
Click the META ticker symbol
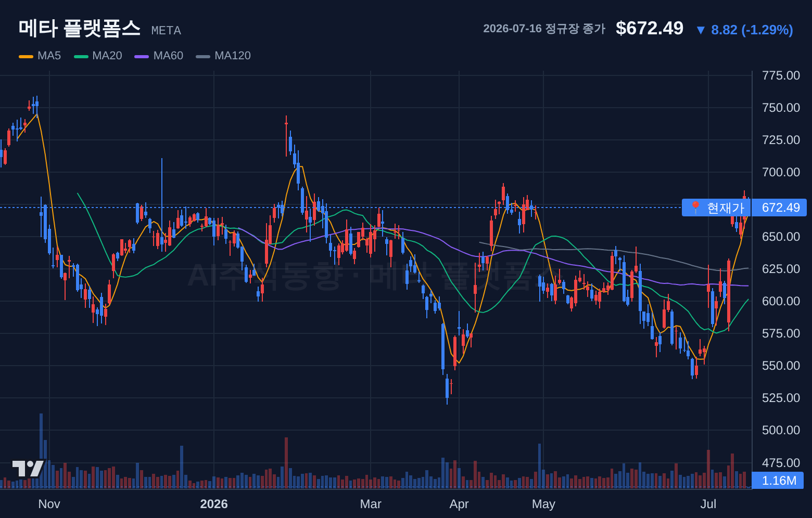pyautogui.click(x=166, y=31)
